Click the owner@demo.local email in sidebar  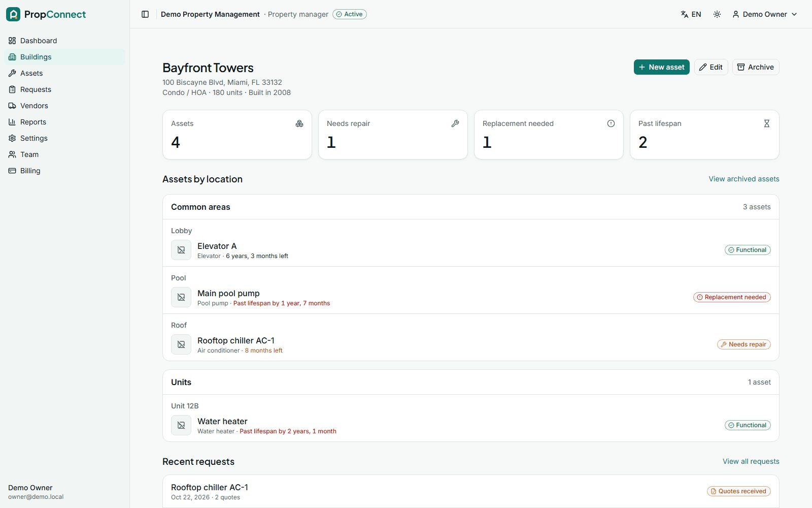(x=36, y=497)
